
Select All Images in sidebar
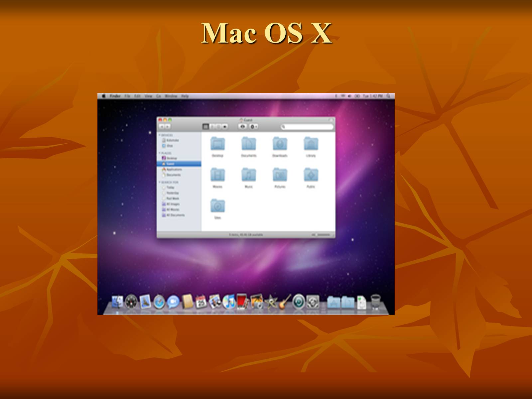click(x=179, y=204)
